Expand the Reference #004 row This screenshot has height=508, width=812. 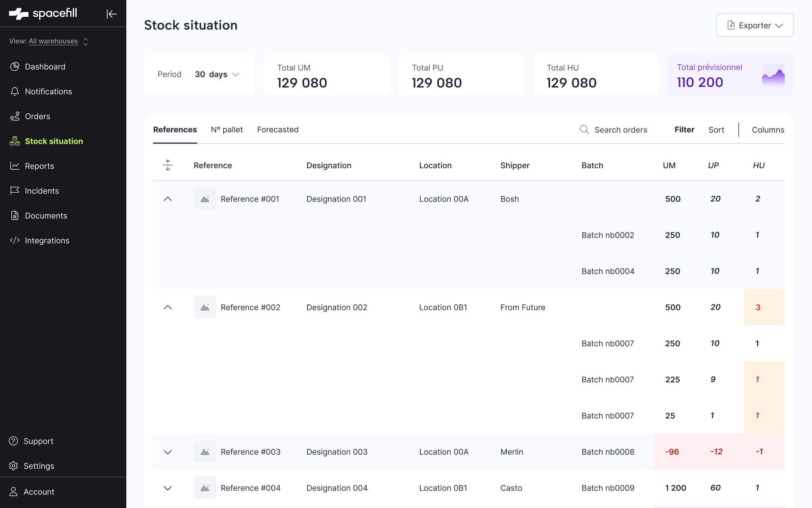click(168, 488)
